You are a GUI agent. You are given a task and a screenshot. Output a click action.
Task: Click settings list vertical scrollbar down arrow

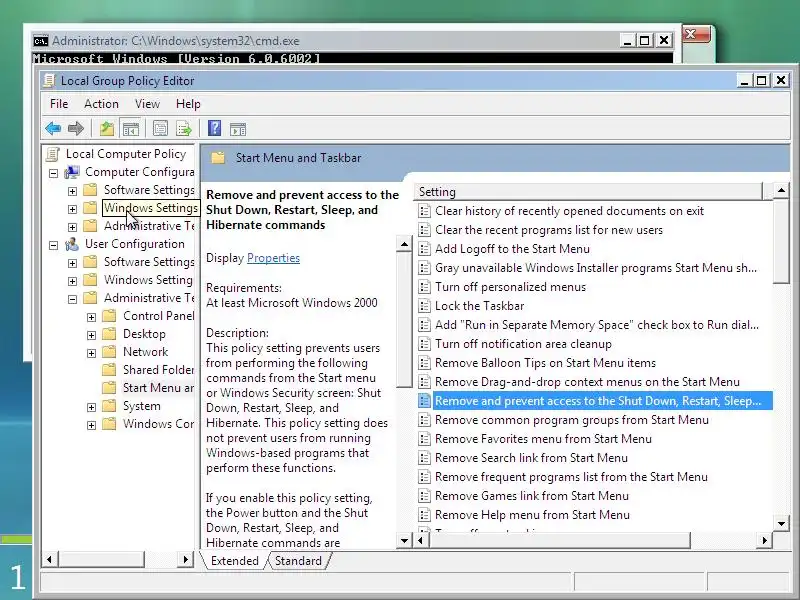click(782, 523)
